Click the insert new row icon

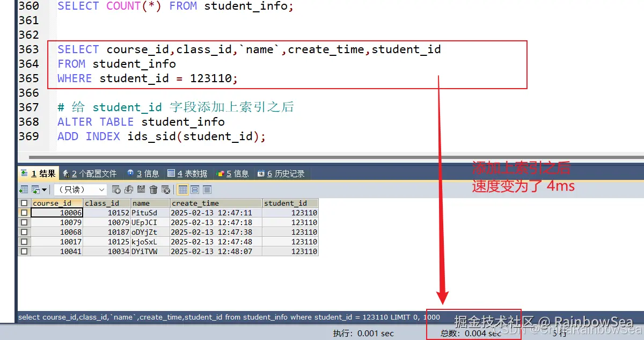pyautogui.click(x=116, y=190)
